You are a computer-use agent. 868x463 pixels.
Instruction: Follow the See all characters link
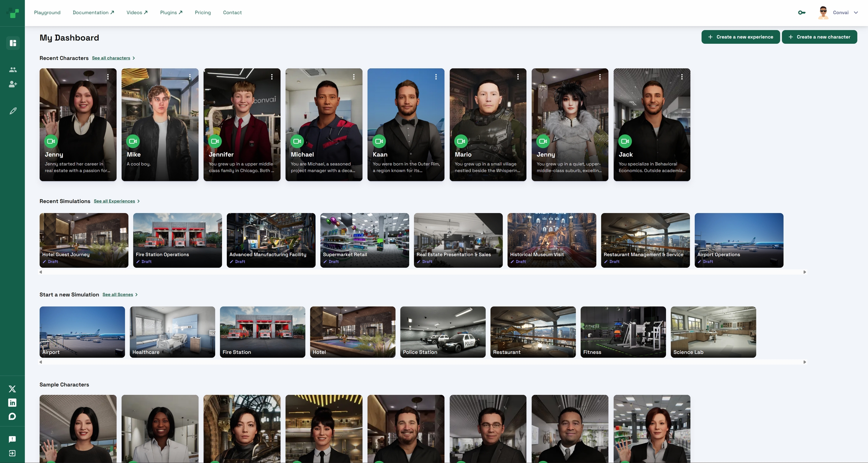point(111,58)
